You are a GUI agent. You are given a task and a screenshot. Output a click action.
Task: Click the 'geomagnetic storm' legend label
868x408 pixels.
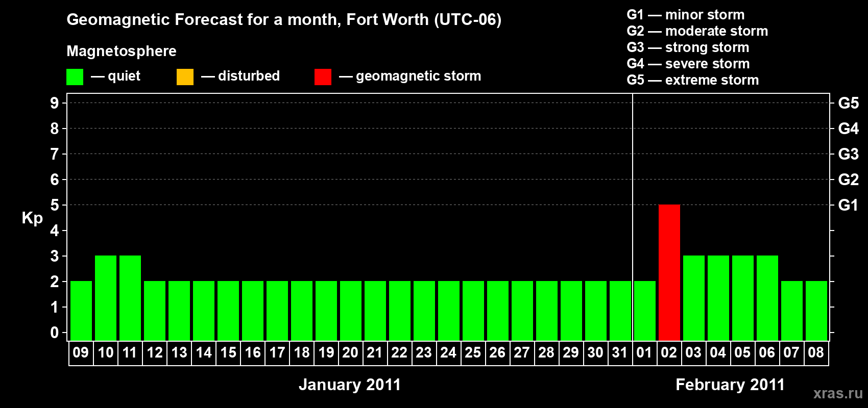(418, 76)
